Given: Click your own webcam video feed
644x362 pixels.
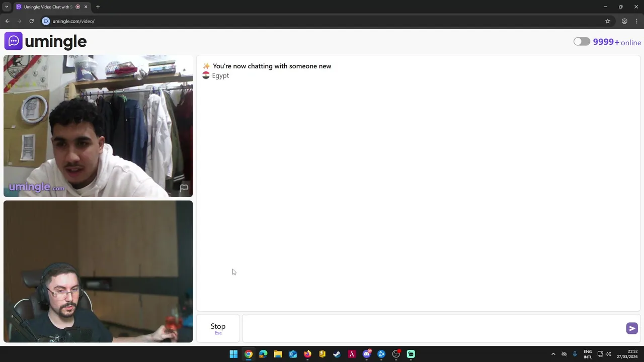Looking at the screenshot, I should click(x=98, y=271).
